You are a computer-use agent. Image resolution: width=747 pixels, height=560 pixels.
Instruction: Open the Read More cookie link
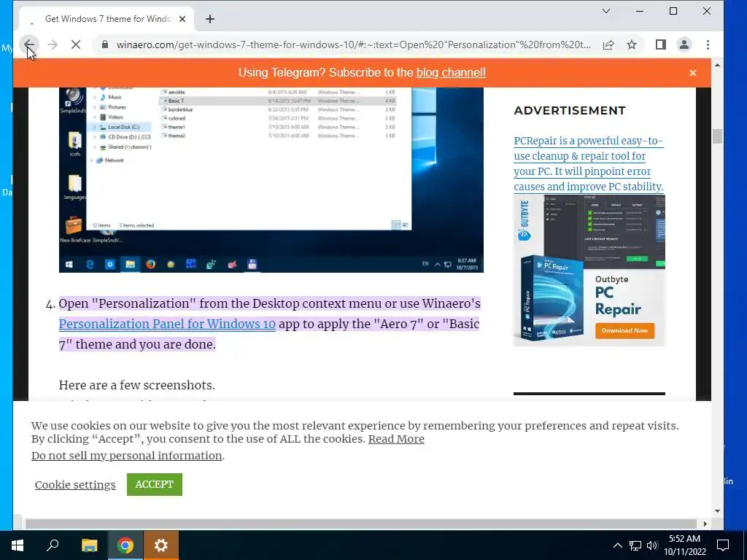[x=396, y=439]
